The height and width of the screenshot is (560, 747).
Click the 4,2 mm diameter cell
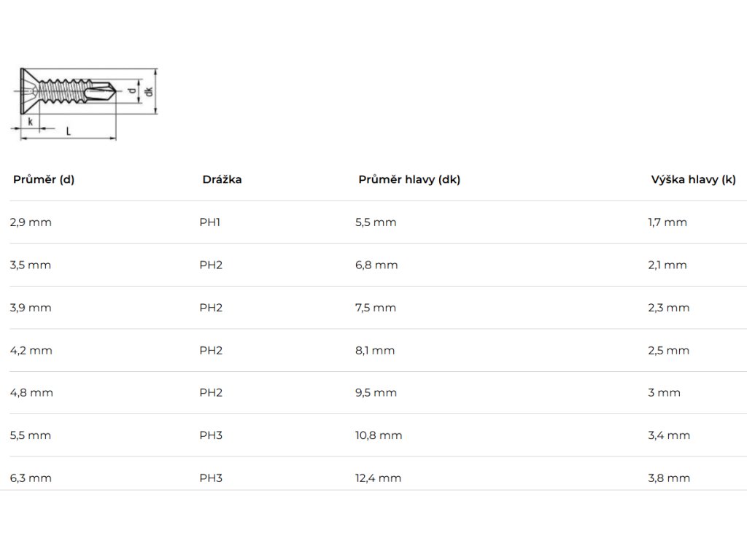pyautogui.click(x=31, y=351)
